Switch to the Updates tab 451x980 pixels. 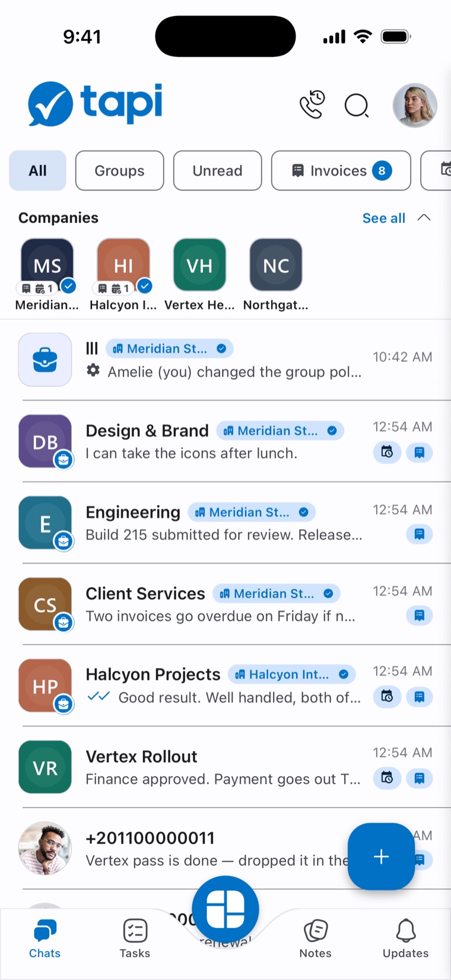405,938
